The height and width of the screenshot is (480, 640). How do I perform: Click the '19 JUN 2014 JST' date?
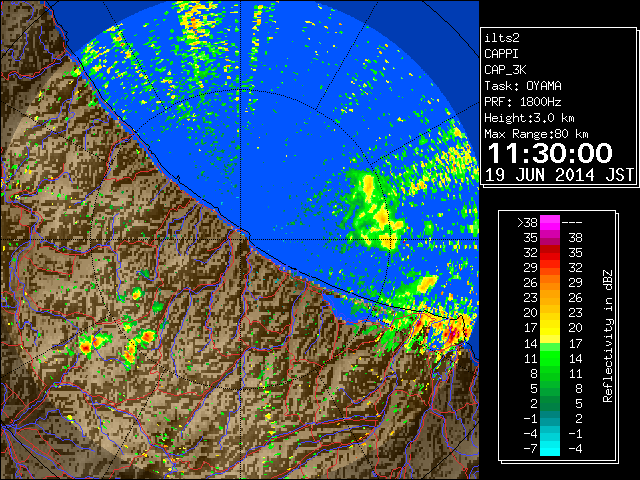click(559, 175)
